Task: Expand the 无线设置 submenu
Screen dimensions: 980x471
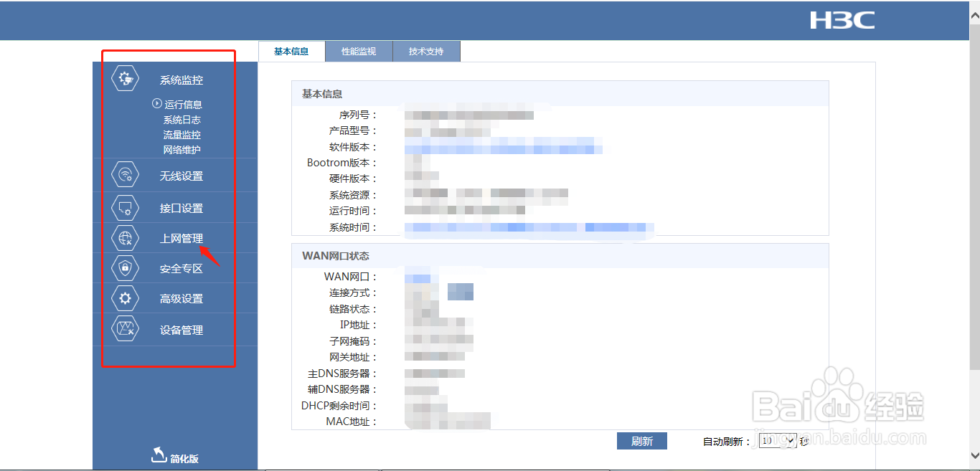Action: pyautogui.click(x=180, y=174)
